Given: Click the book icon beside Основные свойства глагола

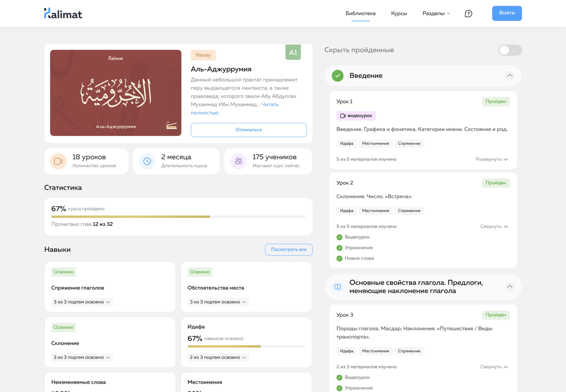Looking at the screenshot, I should tap(338, 287).
